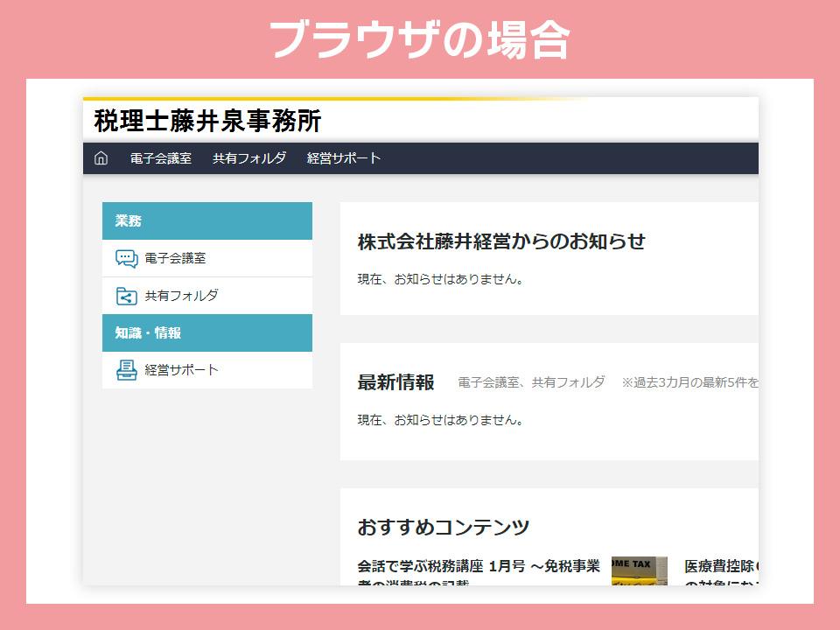Click the ブラウザの場合 slide title
The height and width of the screenshot is (630, 840).
(419, 39)
